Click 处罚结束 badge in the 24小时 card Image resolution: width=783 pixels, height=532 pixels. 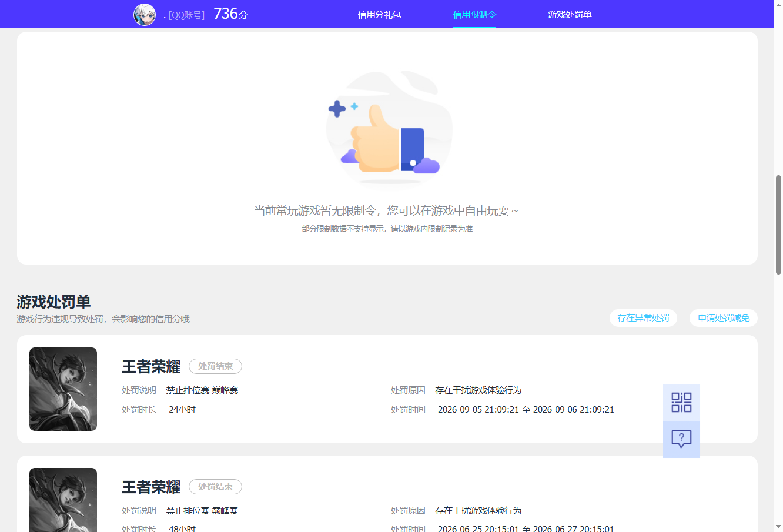coord(215,366)
